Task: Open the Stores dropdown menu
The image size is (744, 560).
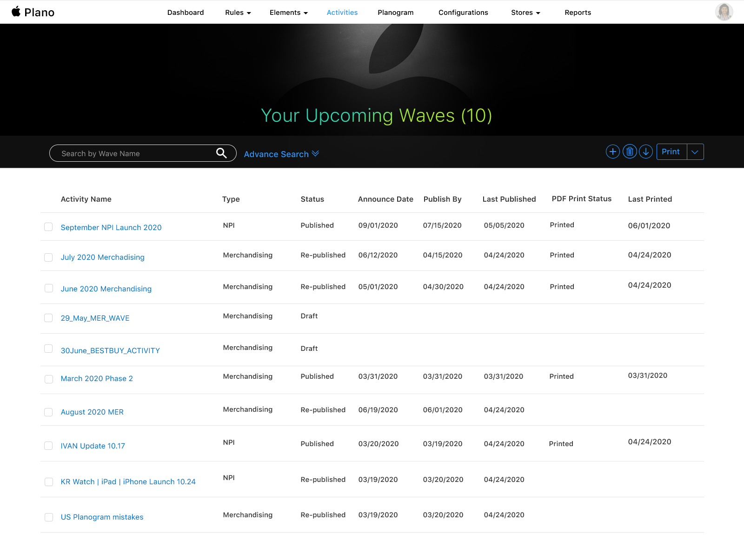Action: pyautogui.click(x=525, y=13)
